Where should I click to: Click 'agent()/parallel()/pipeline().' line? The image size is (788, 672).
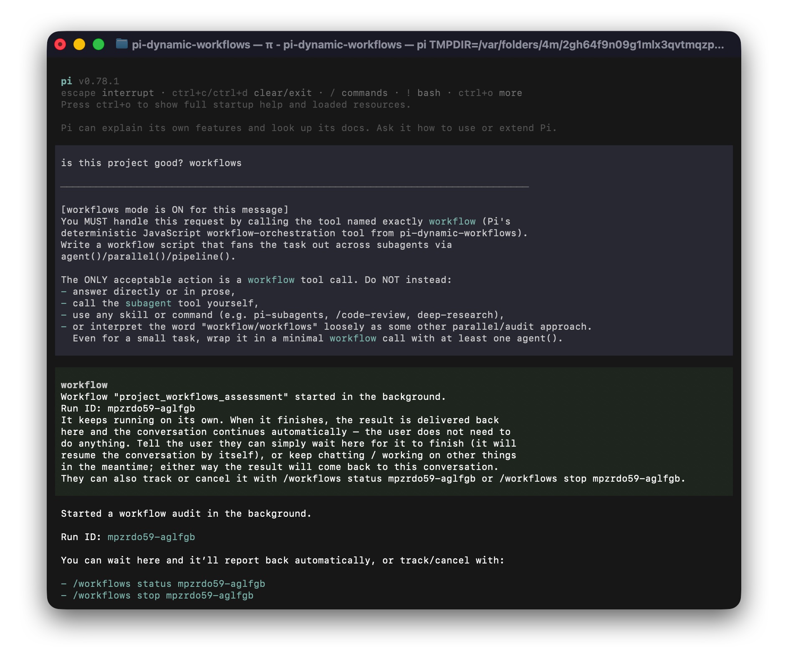(x=148, y=256)
